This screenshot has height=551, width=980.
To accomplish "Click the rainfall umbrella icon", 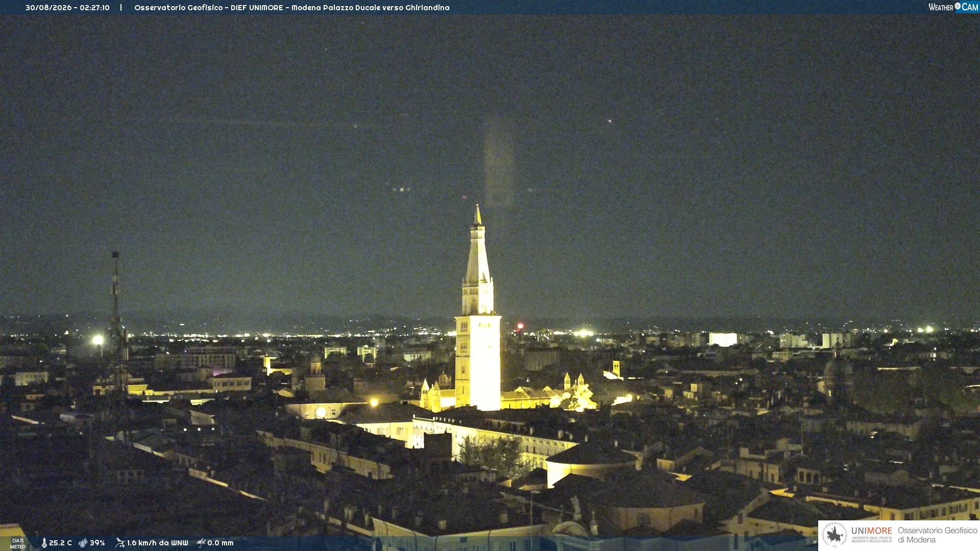I will pos(201,543).
